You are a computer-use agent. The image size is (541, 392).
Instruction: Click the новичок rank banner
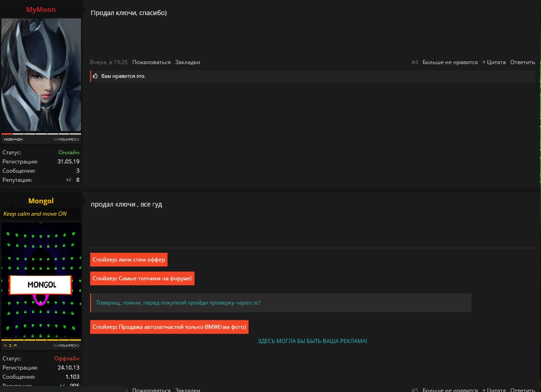(41, 139)
